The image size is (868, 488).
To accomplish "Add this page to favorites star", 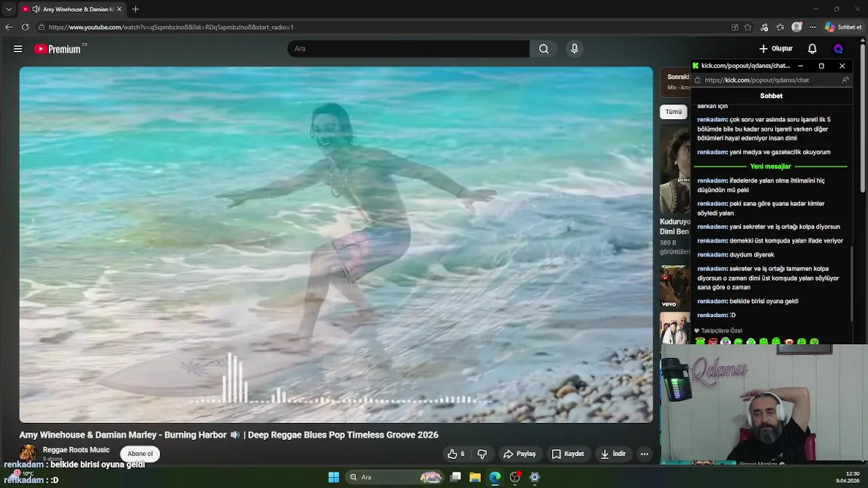I will pyautogui.click(x=748, y=27).
